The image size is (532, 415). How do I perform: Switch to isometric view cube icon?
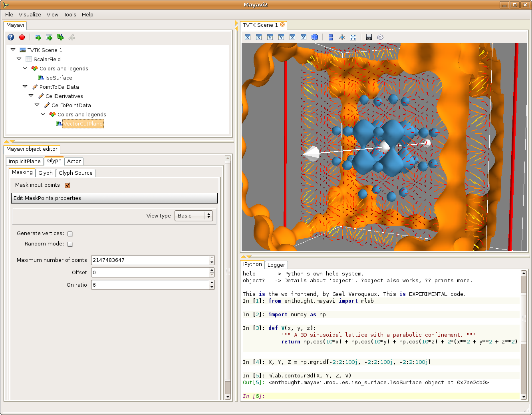click(315, 37)
